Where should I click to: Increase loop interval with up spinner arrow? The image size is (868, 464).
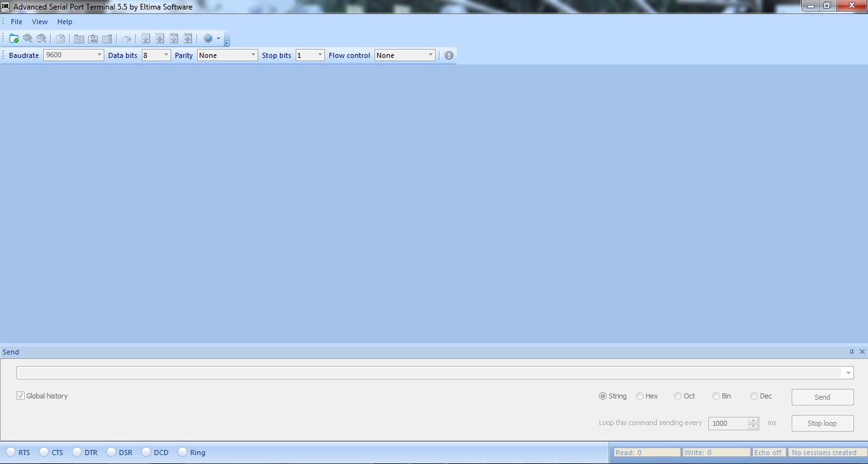coord(754,420)
